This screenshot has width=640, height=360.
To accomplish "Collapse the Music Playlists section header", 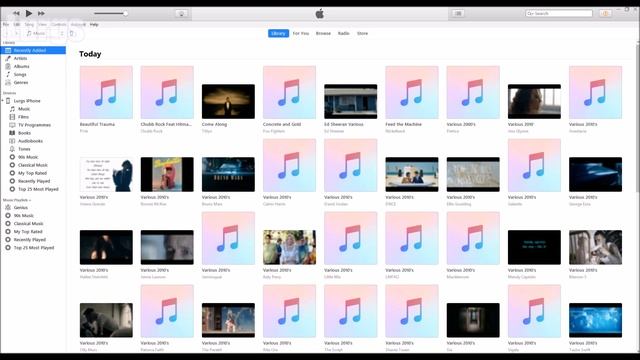I will pyautogui.click(x=17, y=200).
